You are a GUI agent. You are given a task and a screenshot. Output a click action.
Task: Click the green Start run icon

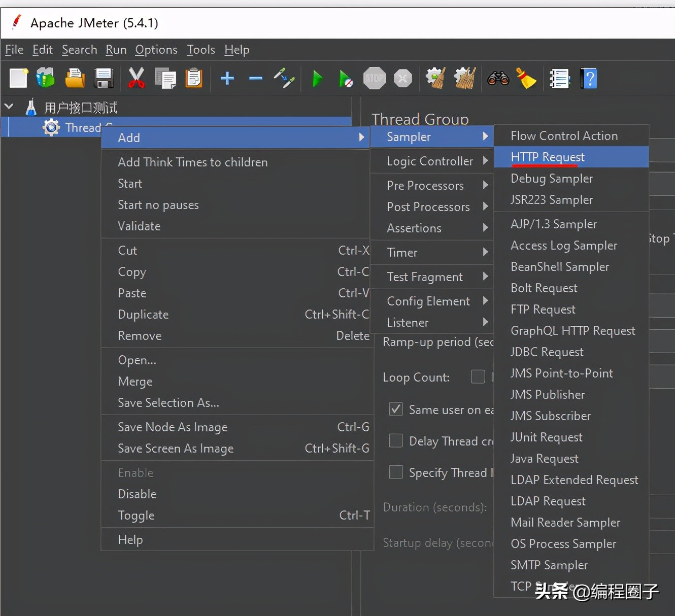point(317,78)
